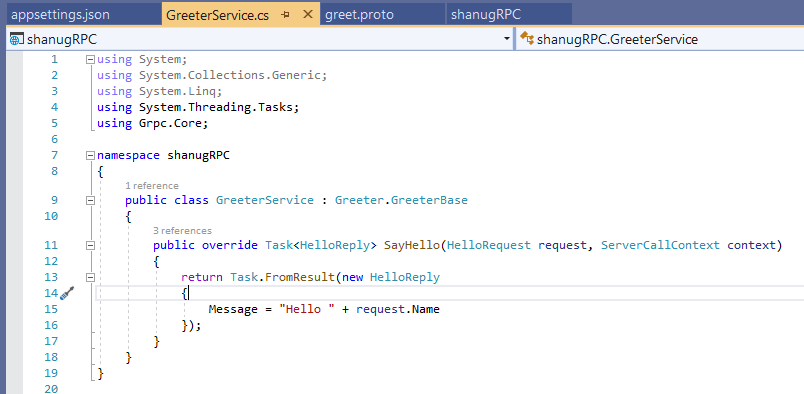Screen dimensions: 804x394
Task: Click Greeter in the base class declaration
Action: [359, 200]
